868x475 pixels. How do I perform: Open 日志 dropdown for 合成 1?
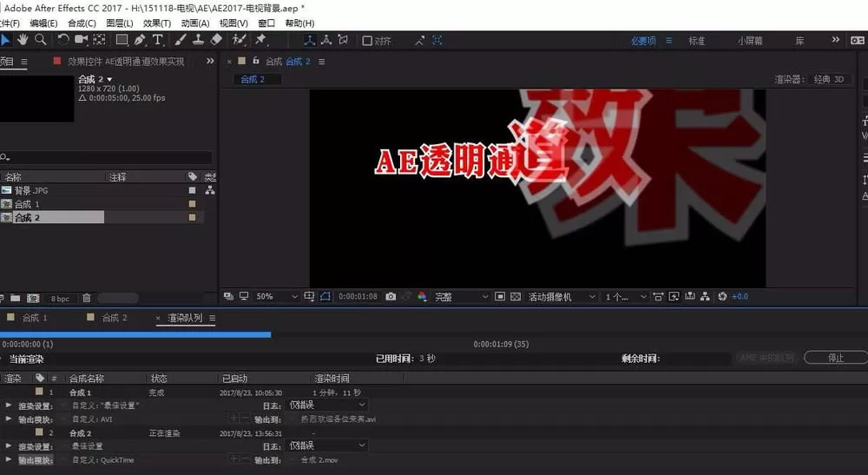[x=326, y=405]
